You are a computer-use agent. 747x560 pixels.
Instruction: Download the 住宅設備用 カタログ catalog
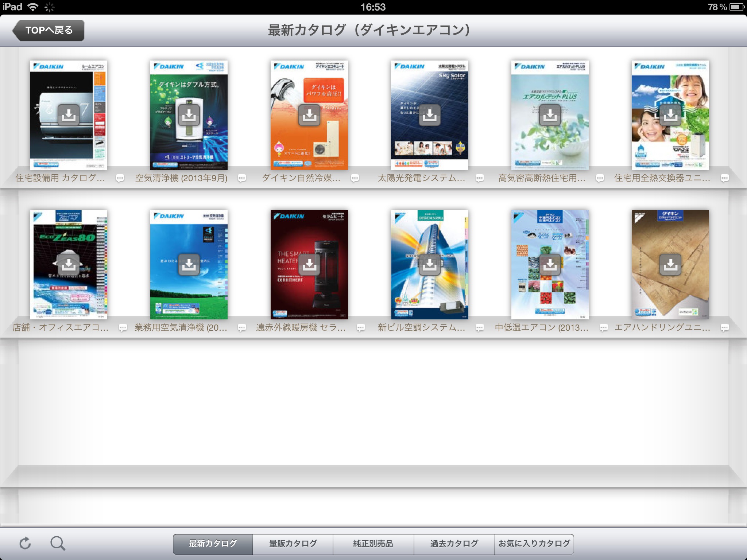(x=68, y=115)
